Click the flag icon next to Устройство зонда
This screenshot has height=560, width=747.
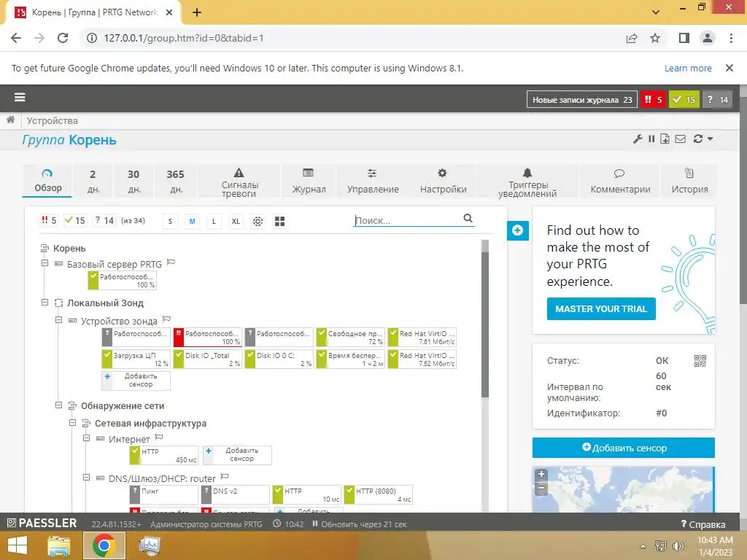click(x=166, y=319)
